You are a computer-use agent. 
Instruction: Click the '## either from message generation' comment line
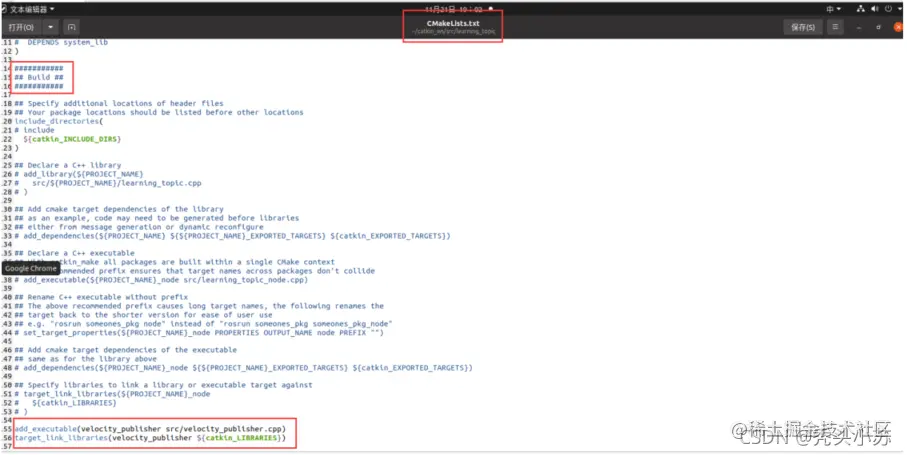pyautogui.click(x=139, y=227)
